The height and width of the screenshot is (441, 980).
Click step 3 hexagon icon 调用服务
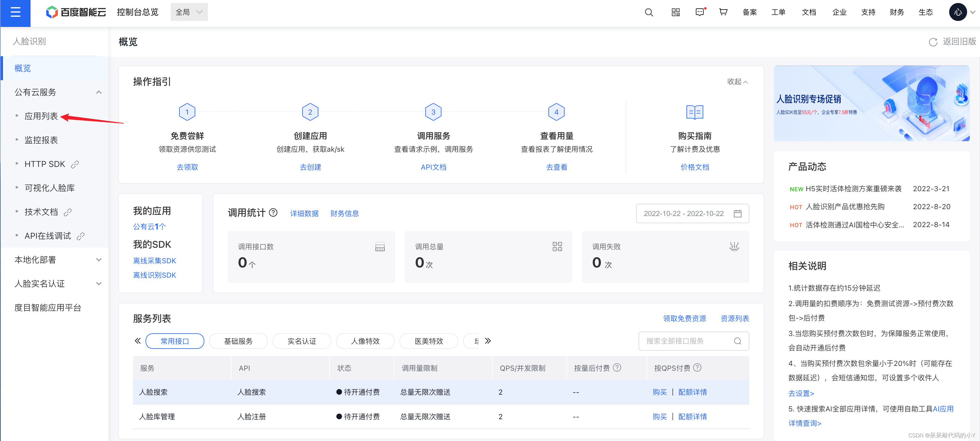[433, 112]
